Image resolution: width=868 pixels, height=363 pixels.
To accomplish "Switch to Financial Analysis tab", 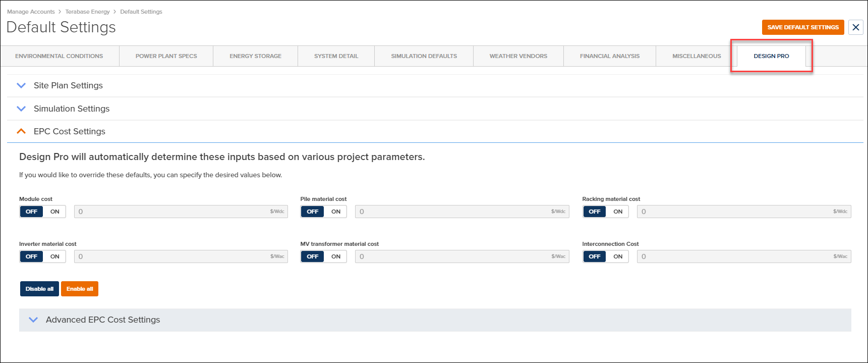I will point(609,56).
